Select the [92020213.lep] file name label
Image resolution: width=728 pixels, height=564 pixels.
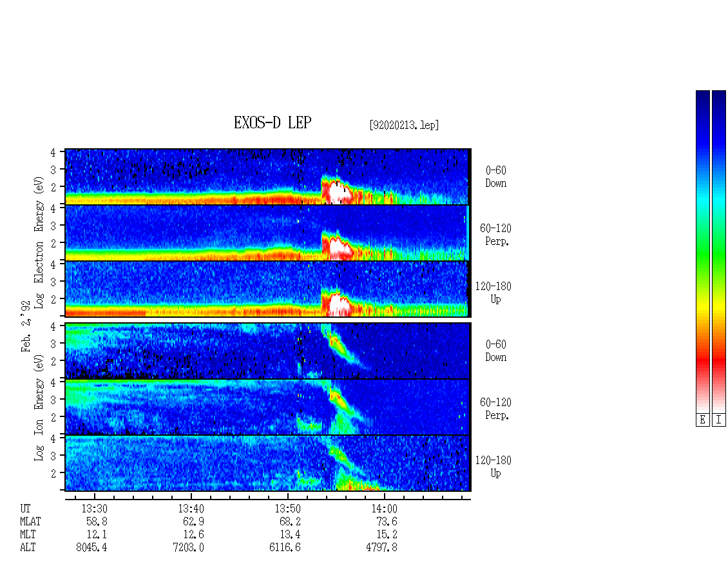tap(404, 124)
